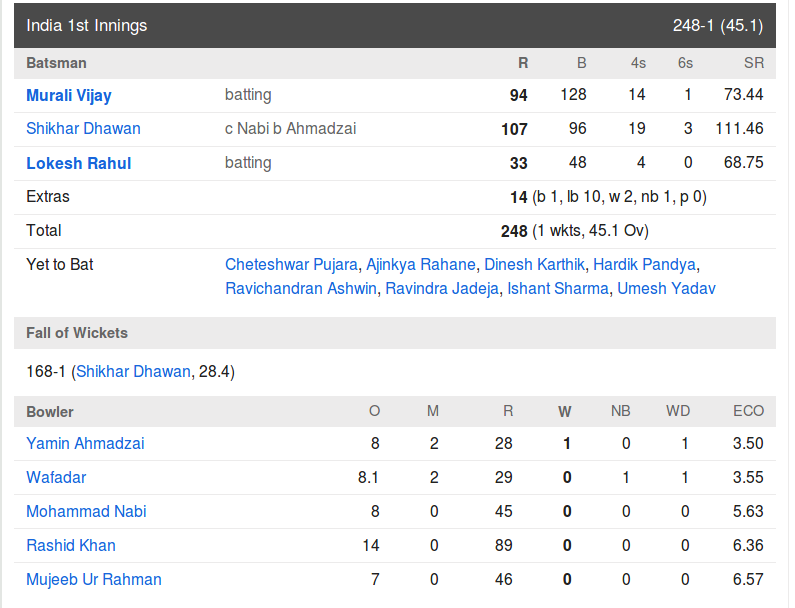Open Dinesh Karthik's player page

coord(534,264)
